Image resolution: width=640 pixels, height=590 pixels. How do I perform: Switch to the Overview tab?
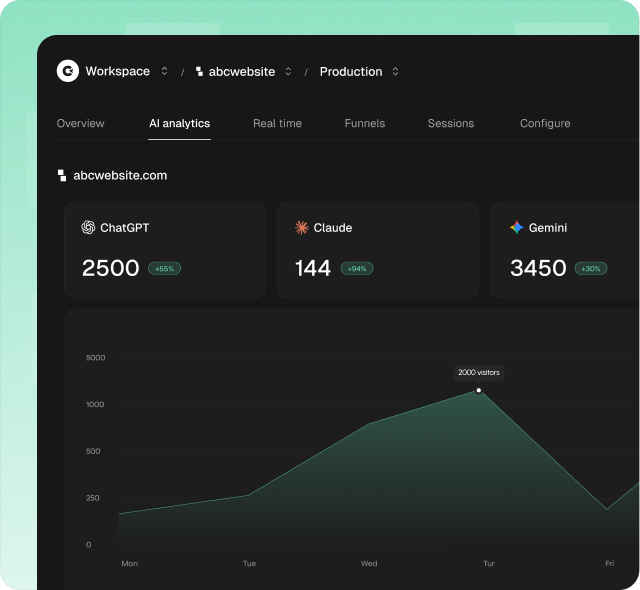[80, 123]
